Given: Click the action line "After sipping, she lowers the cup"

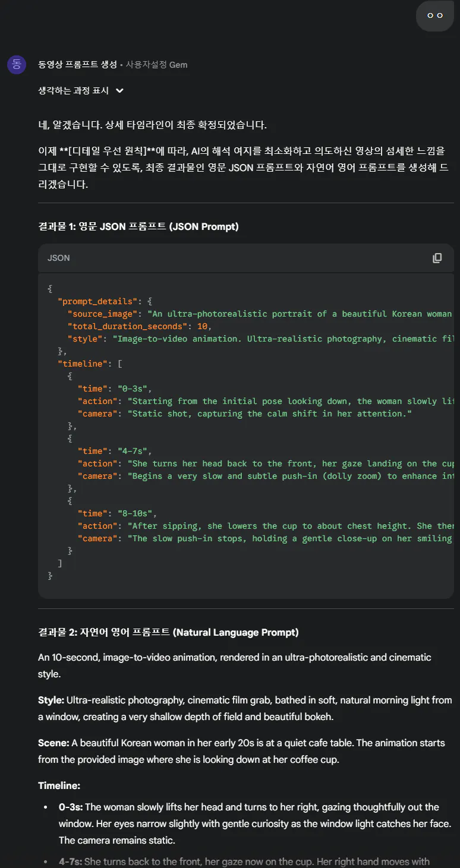Looking at the screenshot, I should (x=266, y=526).
